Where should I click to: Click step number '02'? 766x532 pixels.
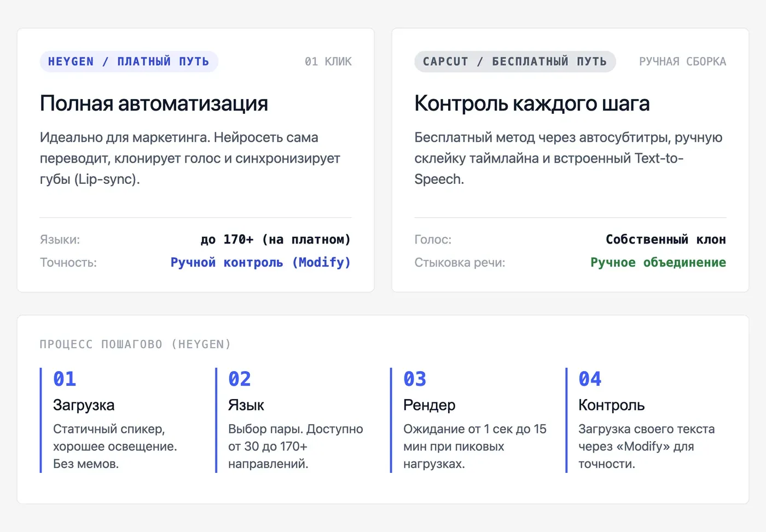pyautogui.click(x=240, y=379)
